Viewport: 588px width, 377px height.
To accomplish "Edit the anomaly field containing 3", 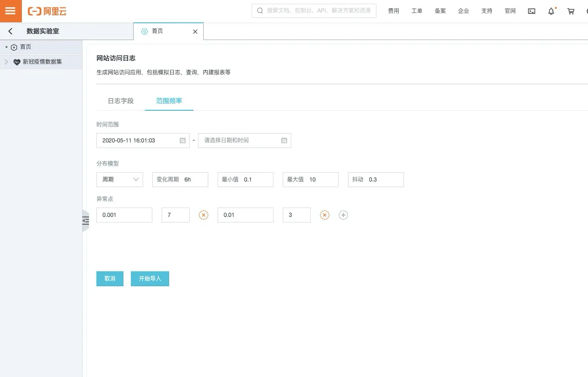I will (297, 215).
